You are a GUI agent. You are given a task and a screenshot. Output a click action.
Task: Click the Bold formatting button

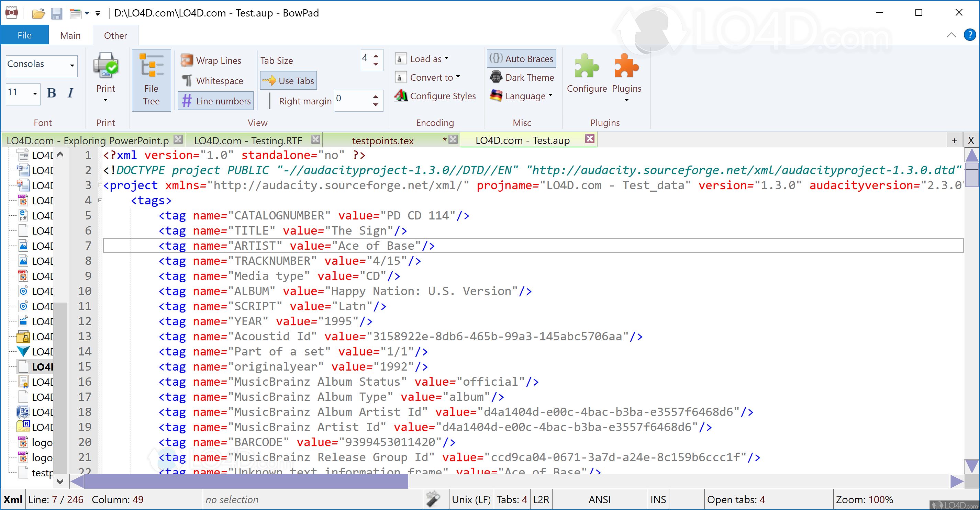pos(51,93)
